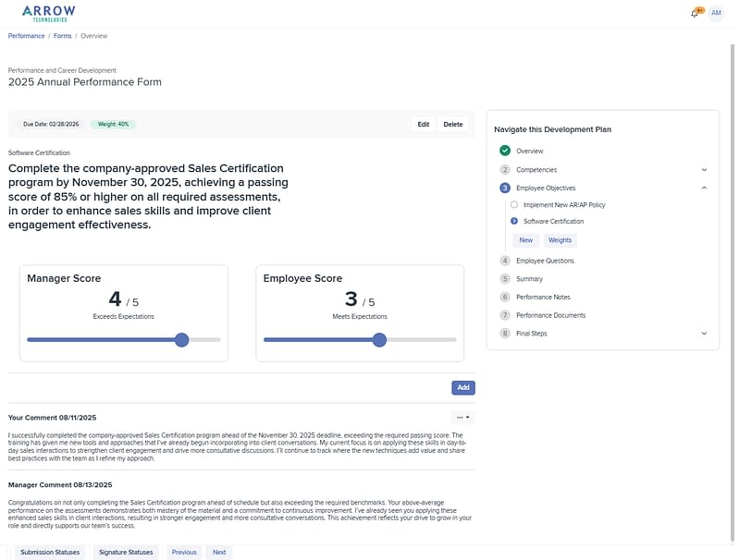This screenshot has width=739, height=560.
Task: Click the AM user avatar
Action: (716, 13)
